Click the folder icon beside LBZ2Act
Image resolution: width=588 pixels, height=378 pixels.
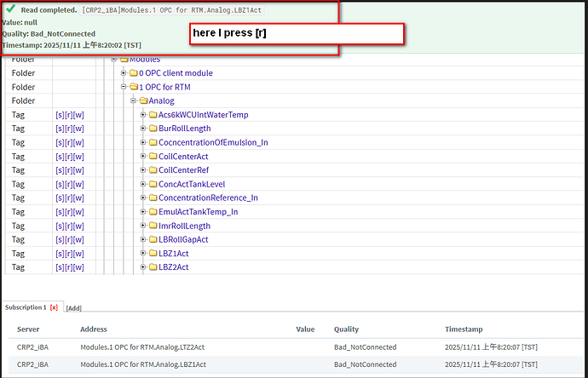(x=153, y=266)
